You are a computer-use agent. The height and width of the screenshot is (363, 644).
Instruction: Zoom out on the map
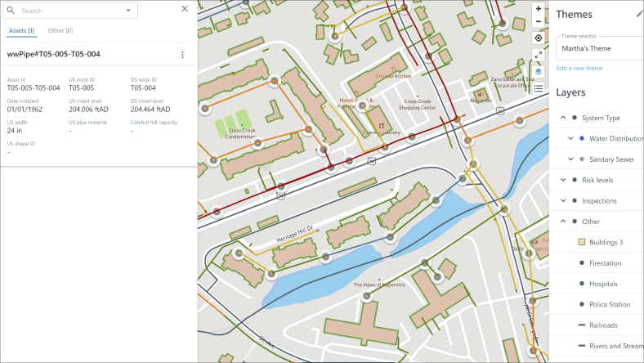point(539,22)
